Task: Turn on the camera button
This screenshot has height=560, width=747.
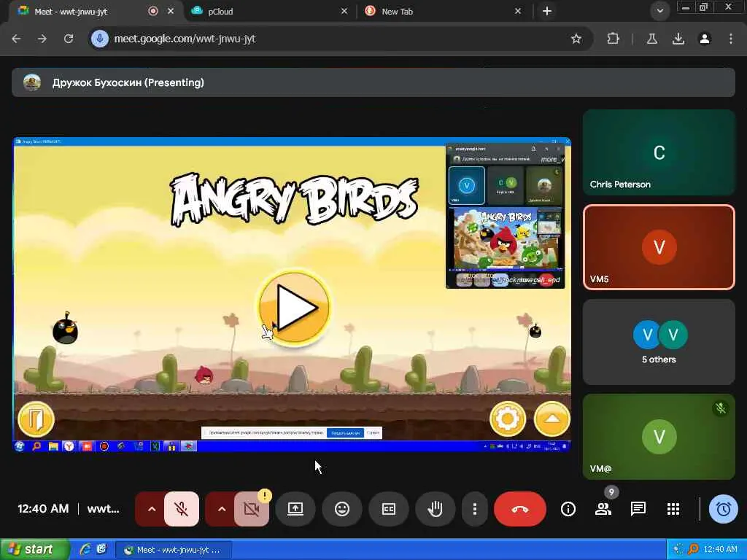Action: pyautogui.click(x=252, y=509)
